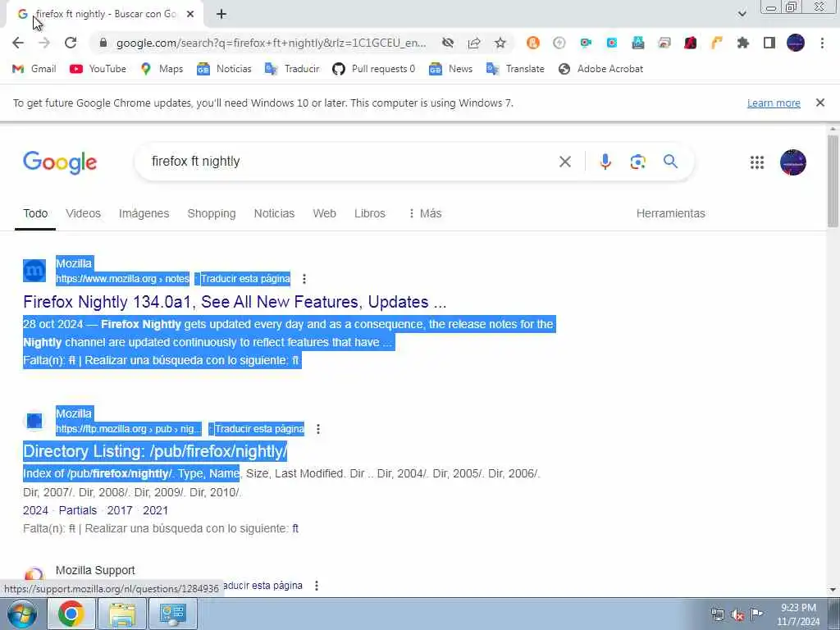
Task: Open the 2021 sitelink
Action: tap(155, 510)
